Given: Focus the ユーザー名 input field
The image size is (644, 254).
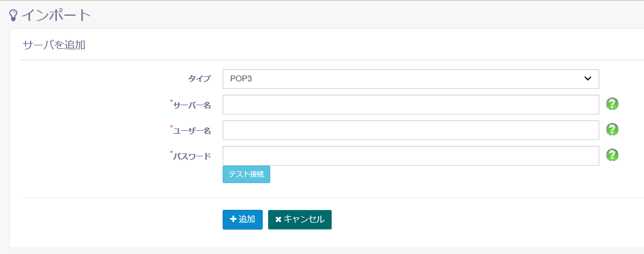Looking at the screenshot, I should (x=411, y=130).
